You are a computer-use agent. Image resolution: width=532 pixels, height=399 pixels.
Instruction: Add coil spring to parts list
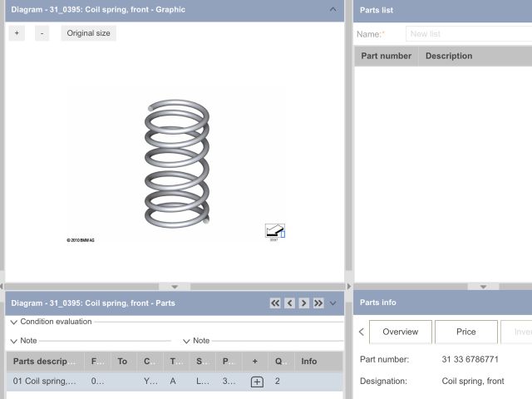point(257,382)
